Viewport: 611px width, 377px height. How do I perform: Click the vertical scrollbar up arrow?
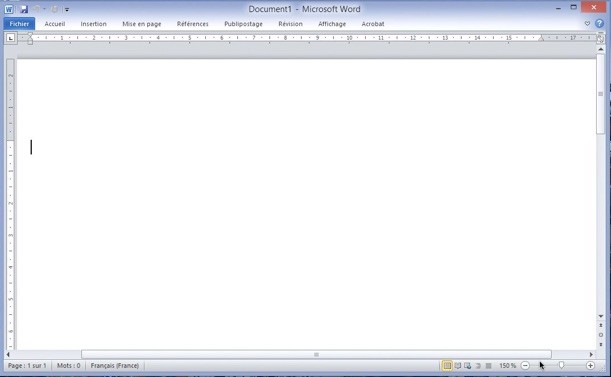click(600, 50)
